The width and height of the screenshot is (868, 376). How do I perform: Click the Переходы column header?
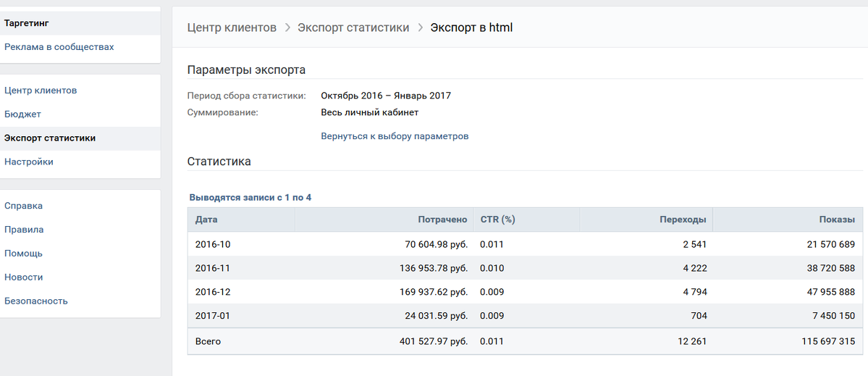646,220
